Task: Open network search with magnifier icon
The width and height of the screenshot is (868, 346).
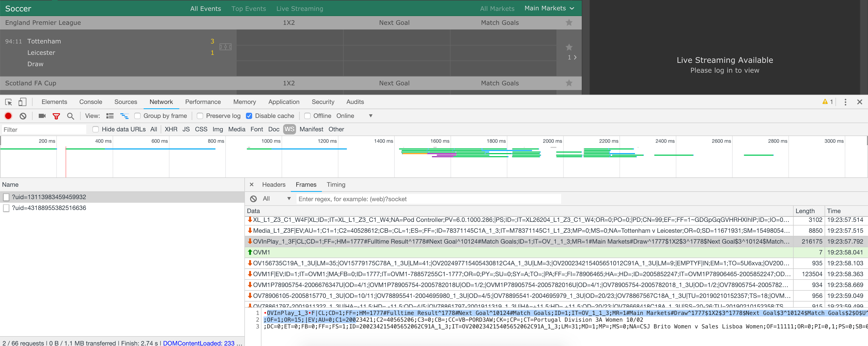Action: point(71,116)
